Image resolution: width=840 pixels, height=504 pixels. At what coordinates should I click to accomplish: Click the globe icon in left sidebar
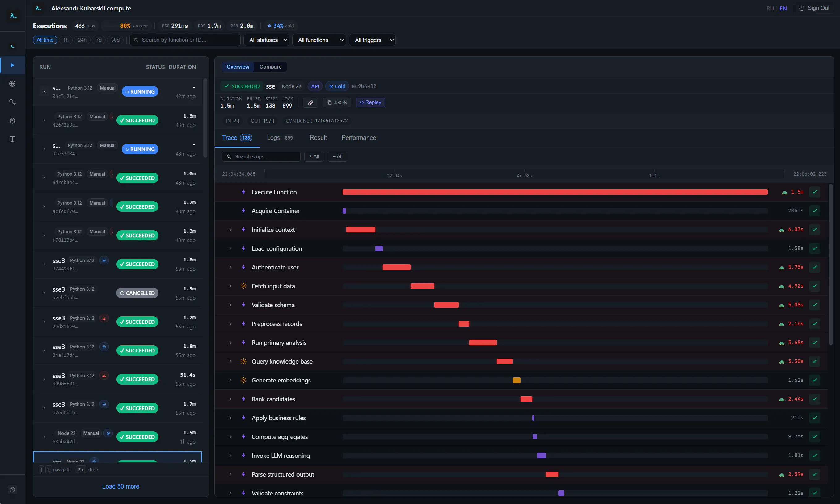(x=12, y=84)
